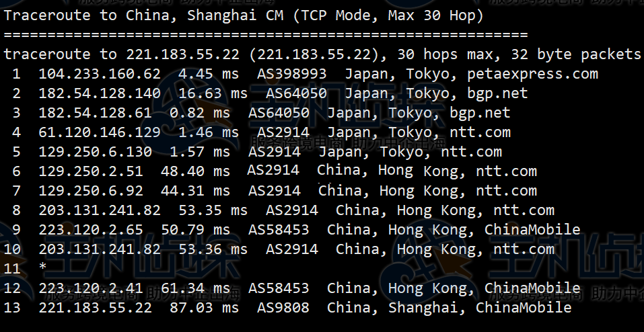Click the IP address 104.233.160.62 on hop 1
The height and width of the screenshot is (332, 644).
tap(100, 74)
